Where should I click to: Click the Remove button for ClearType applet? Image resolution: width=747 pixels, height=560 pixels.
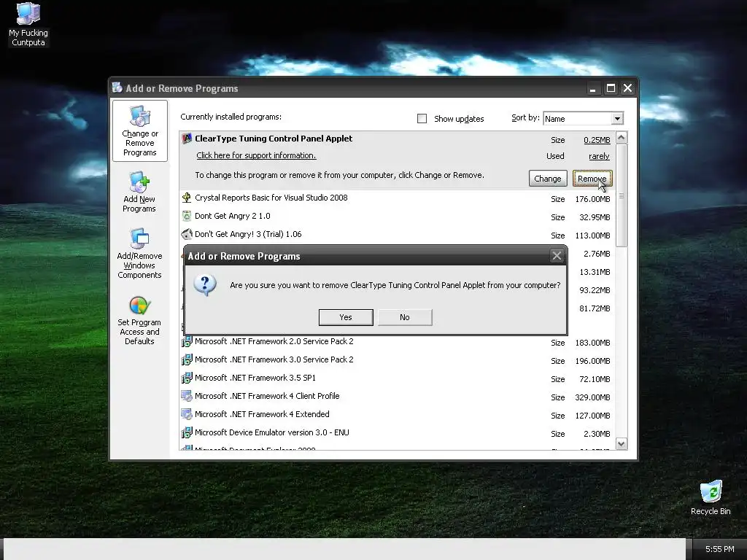pyautogui.click(x=592, y=179)
